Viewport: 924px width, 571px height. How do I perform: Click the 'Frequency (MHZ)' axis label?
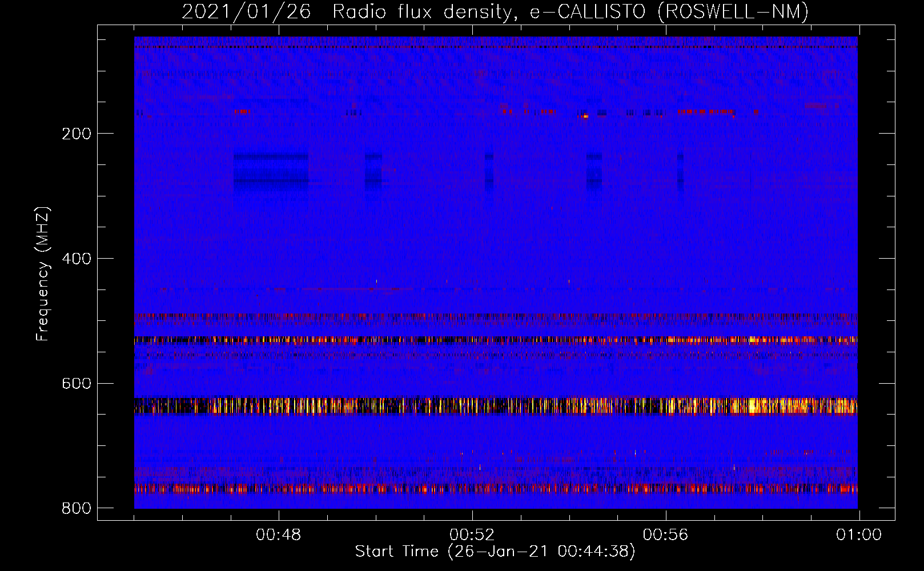tap(43, 274)
